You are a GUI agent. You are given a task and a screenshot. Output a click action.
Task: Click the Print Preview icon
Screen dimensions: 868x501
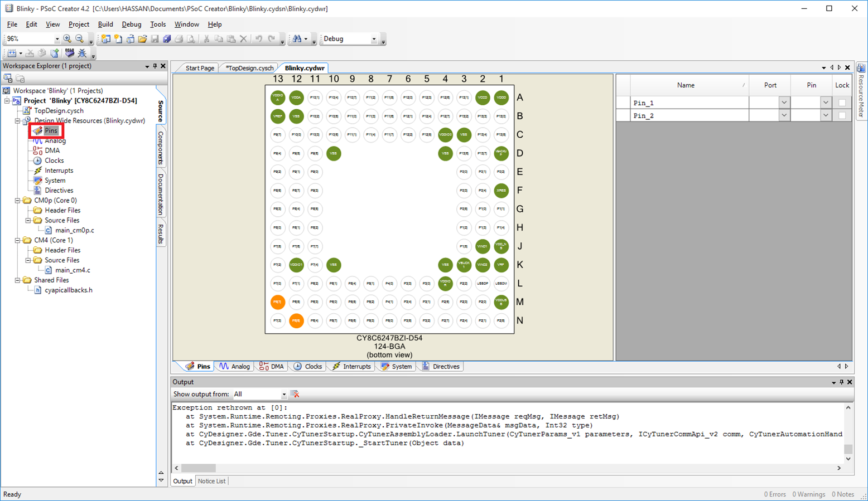(191, 39)
